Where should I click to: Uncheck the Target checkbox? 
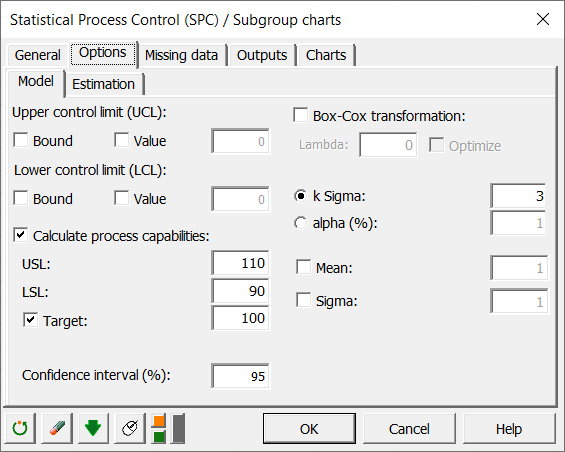click(x=31, y=320)
